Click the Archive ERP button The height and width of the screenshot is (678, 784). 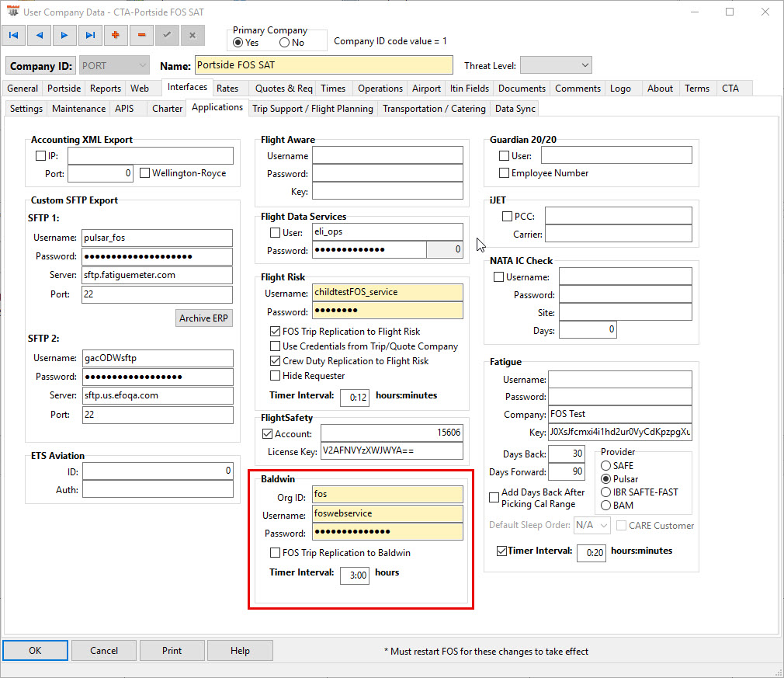point(203,318)
